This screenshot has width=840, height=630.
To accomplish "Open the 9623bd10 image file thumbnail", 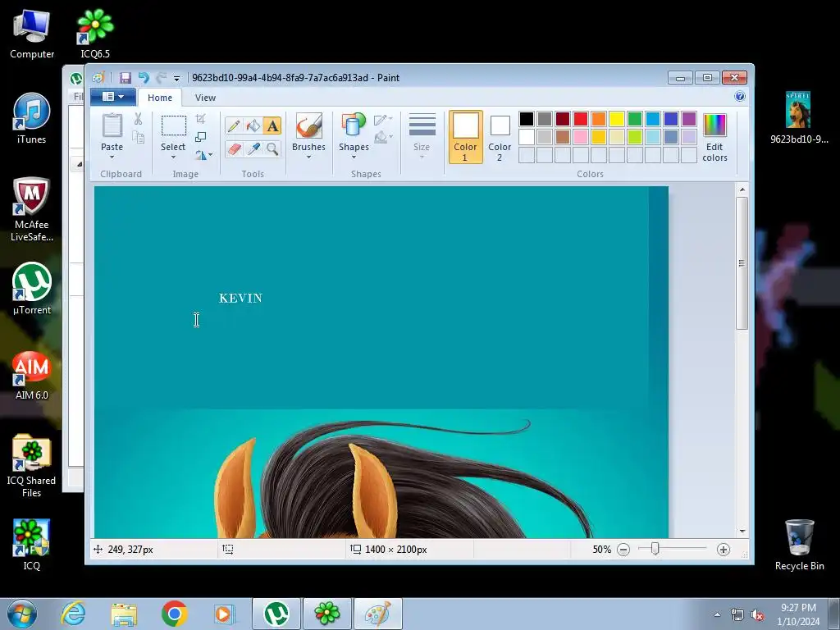I will click(798, 110).
